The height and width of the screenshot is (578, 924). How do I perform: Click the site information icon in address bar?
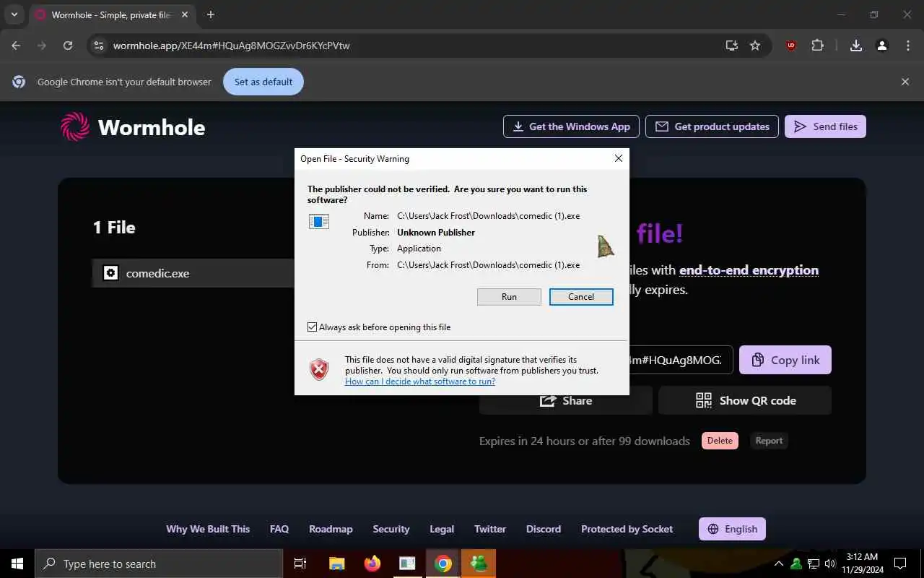point(99,46)
